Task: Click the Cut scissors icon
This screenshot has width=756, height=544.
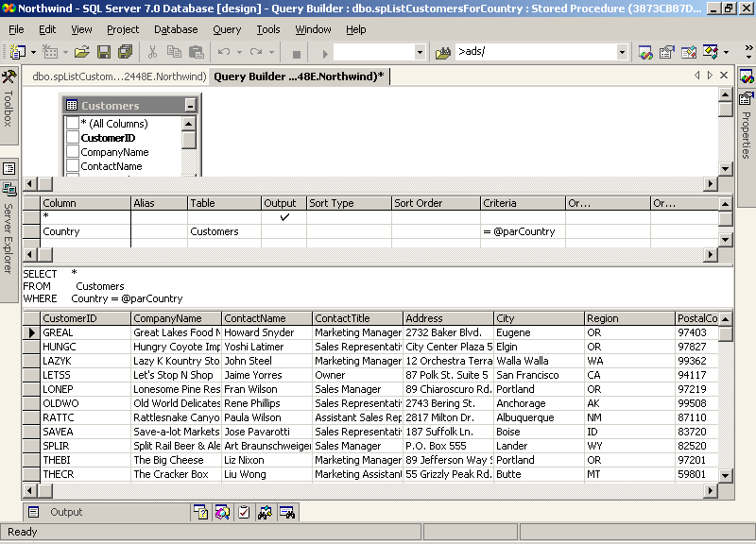Action: click(x=152, y=52)
